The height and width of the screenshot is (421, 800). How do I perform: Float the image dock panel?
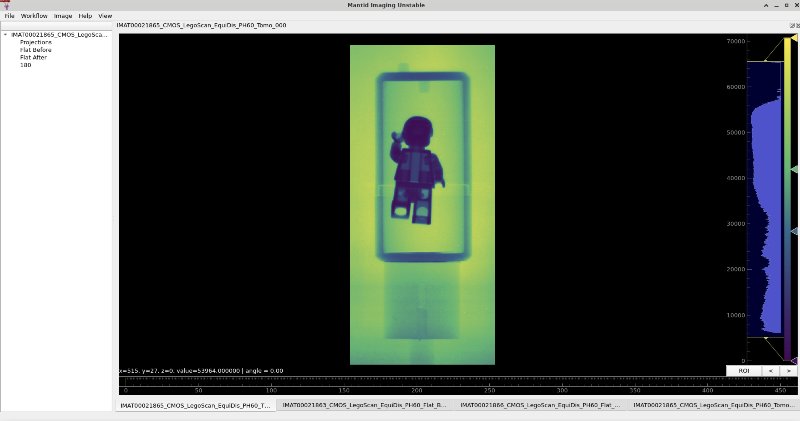(792, 26)
